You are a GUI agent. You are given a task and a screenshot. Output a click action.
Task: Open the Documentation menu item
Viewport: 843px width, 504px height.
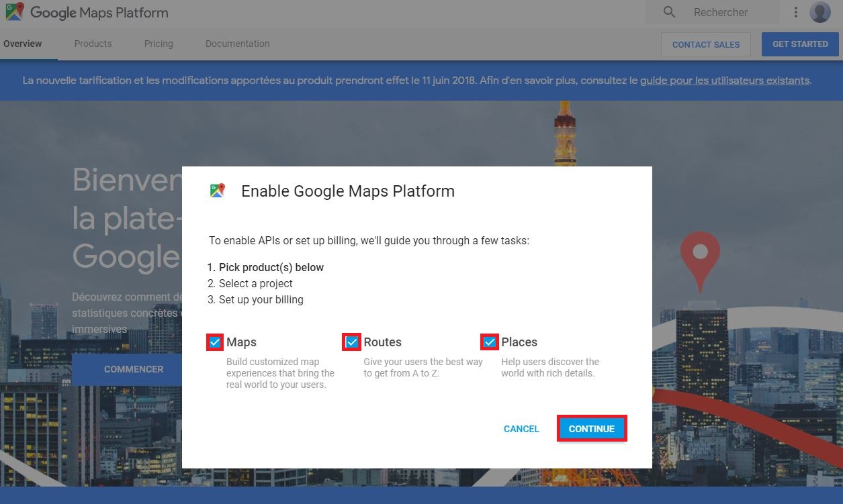(x=237, y=44)
